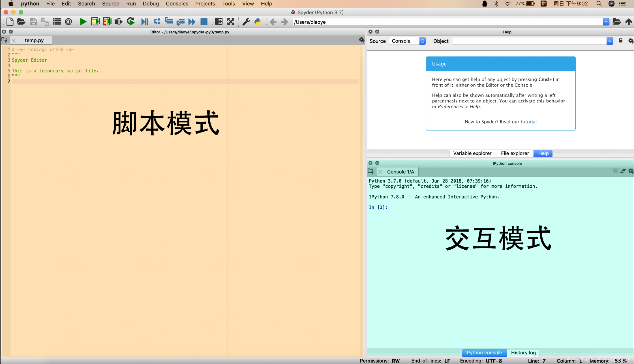634x364 pixels.
Task: Toggle fullscreen mode icon
Action: point(231,22)
